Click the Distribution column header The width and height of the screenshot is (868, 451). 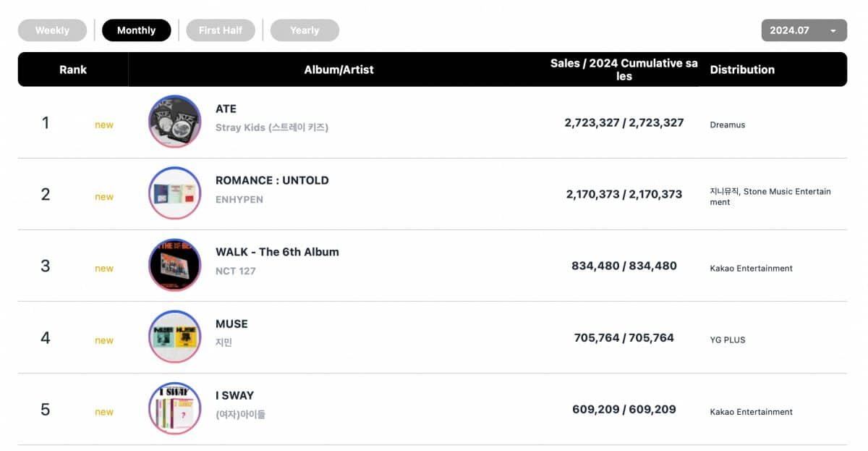[x=742, y=69]
